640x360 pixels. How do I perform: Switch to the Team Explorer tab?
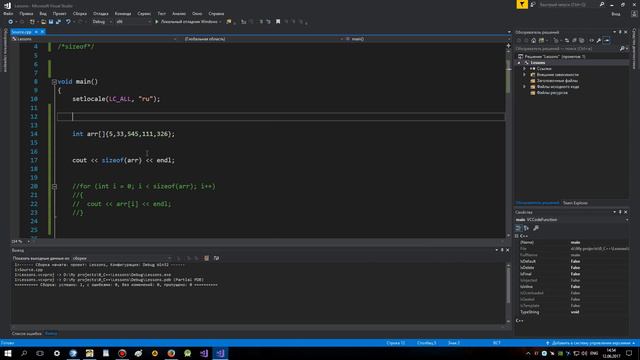click(575, 203)
